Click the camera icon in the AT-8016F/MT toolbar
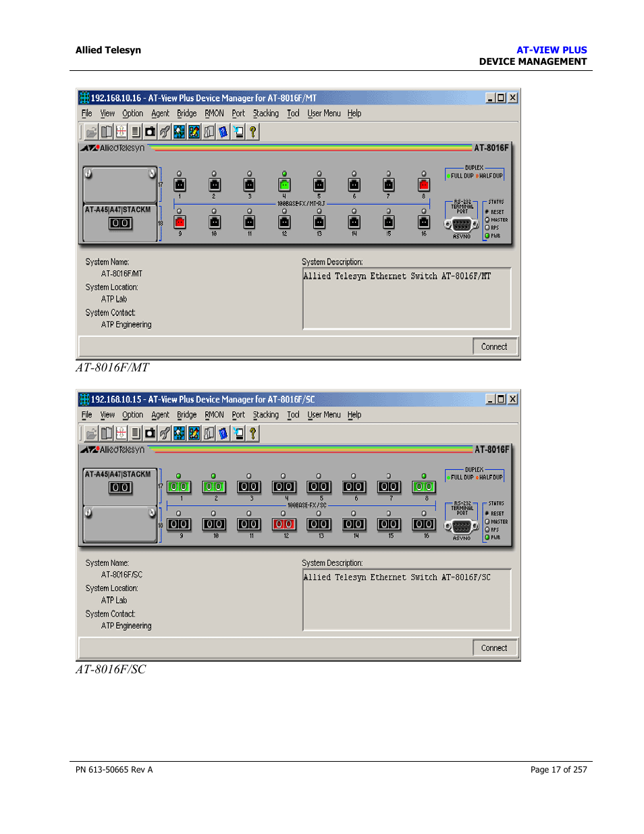This screenshot has height=834, width=644. pyautogui.click(x=150, y=132)
